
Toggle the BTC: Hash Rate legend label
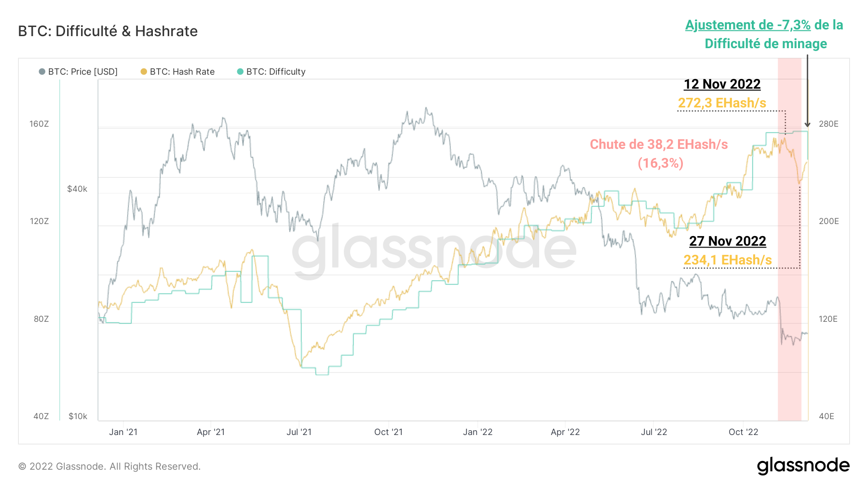coord(182,72)
